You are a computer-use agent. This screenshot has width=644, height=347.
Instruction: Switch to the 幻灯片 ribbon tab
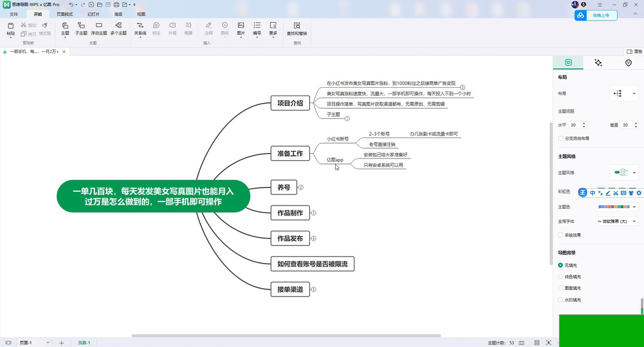click(93, 14)
